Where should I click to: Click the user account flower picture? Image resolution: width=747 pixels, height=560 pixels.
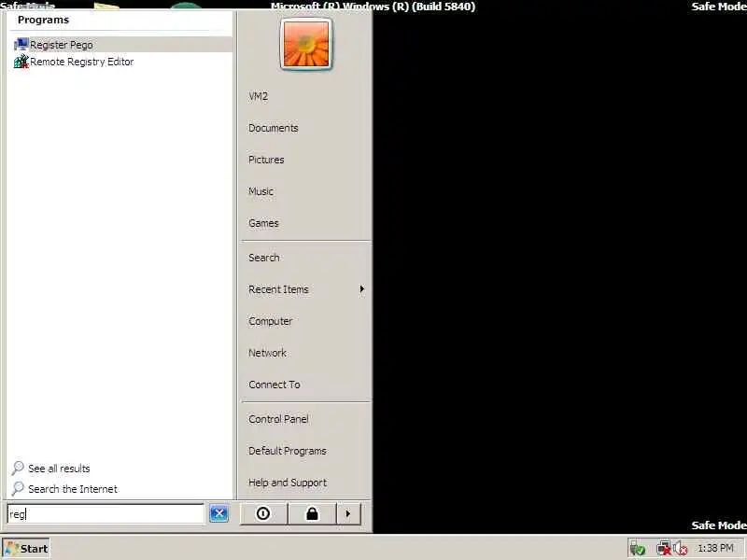tap(306, 44)
